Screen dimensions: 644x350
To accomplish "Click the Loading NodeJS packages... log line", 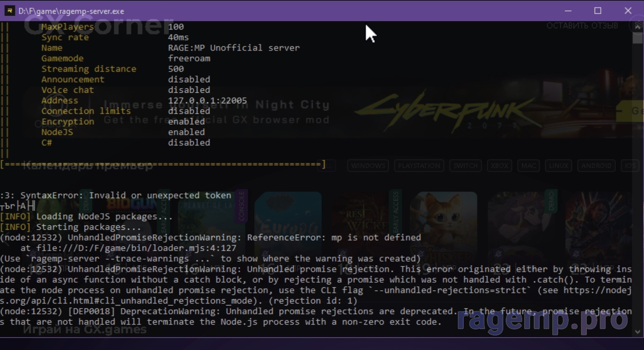I will (86, 216).
